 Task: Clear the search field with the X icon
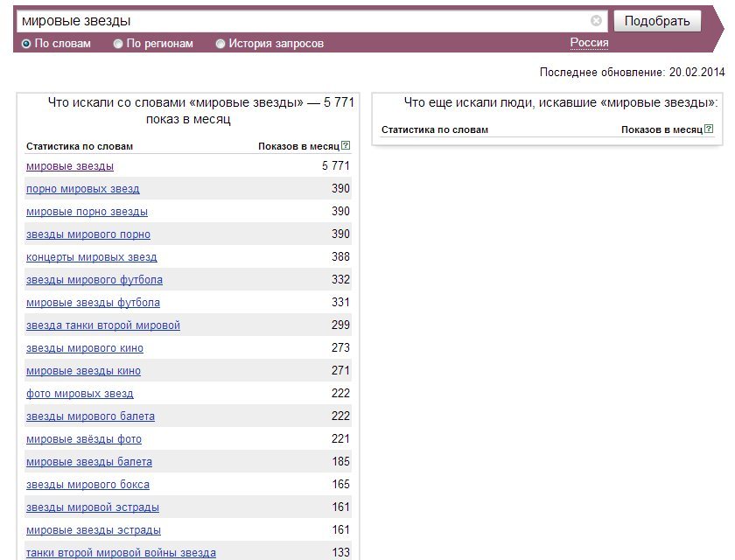tap(596, 21)
